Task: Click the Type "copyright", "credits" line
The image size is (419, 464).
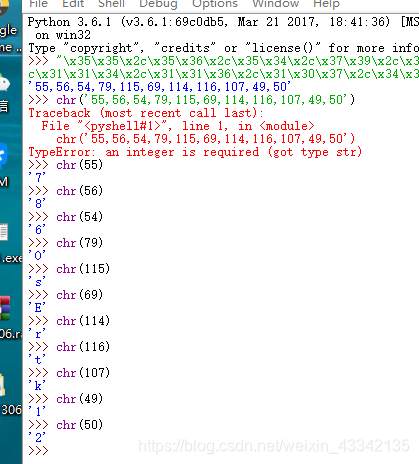Action: [x=223, y=48]
